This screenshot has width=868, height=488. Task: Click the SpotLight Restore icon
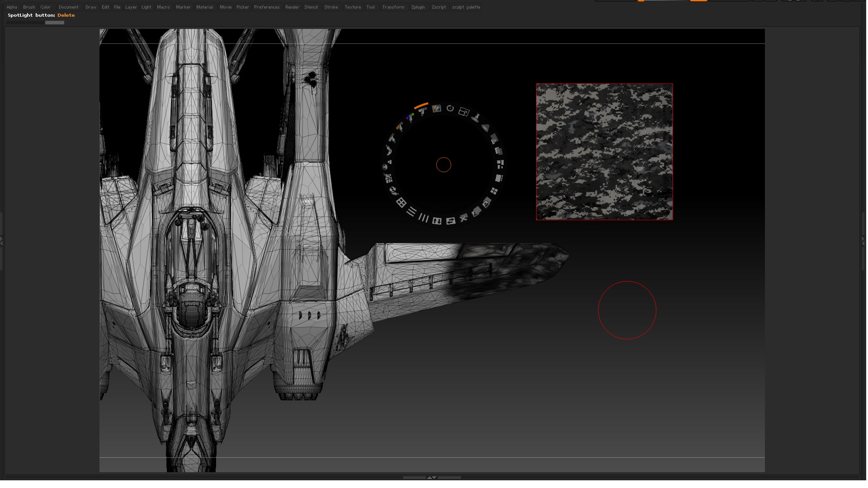[x=394, y=190]
